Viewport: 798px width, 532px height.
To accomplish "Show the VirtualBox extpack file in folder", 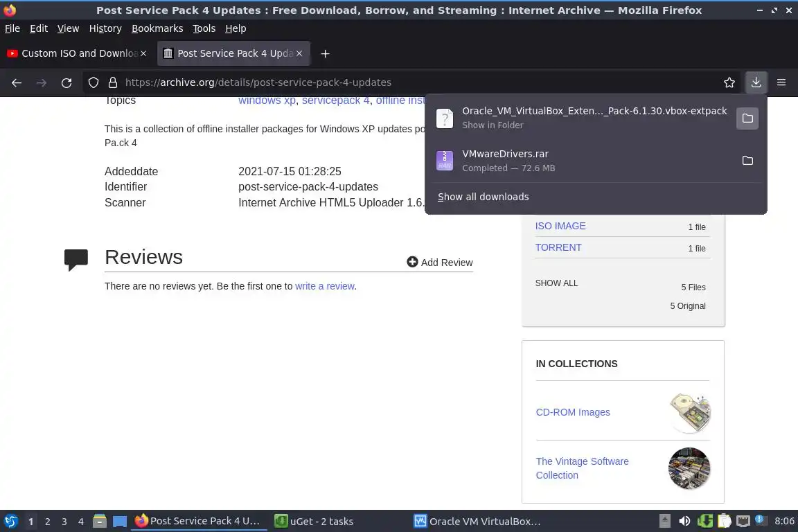I will (x=747, y=118).
